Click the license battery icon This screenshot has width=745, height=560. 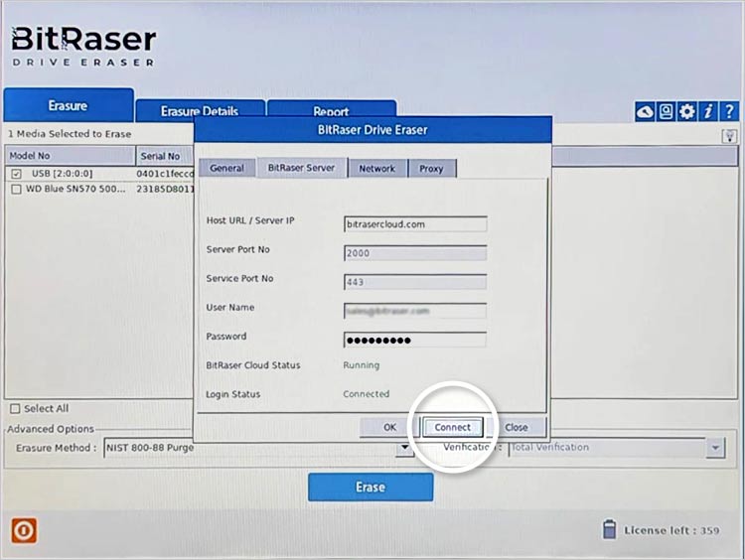coord(609,529)
